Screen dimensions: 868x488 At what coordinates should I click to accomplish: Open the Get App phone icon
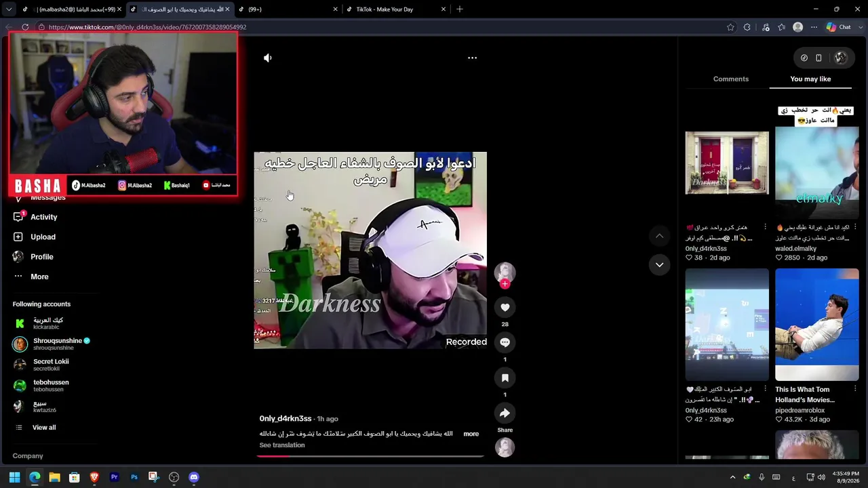point(818,58)
